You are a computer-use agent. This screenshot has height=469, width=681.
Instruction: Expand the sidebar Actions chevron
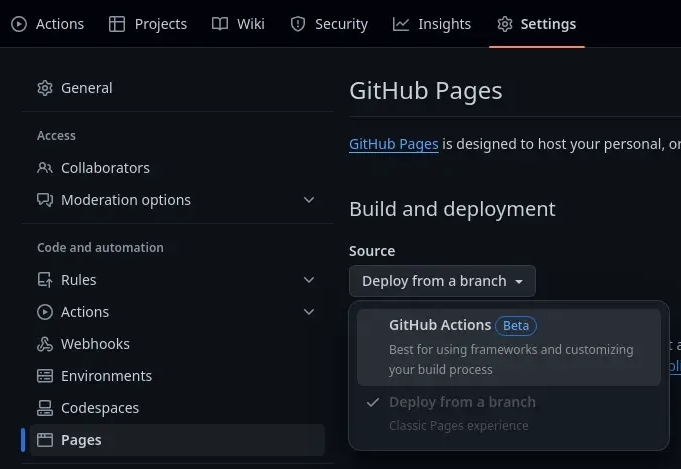coord(309,312)
